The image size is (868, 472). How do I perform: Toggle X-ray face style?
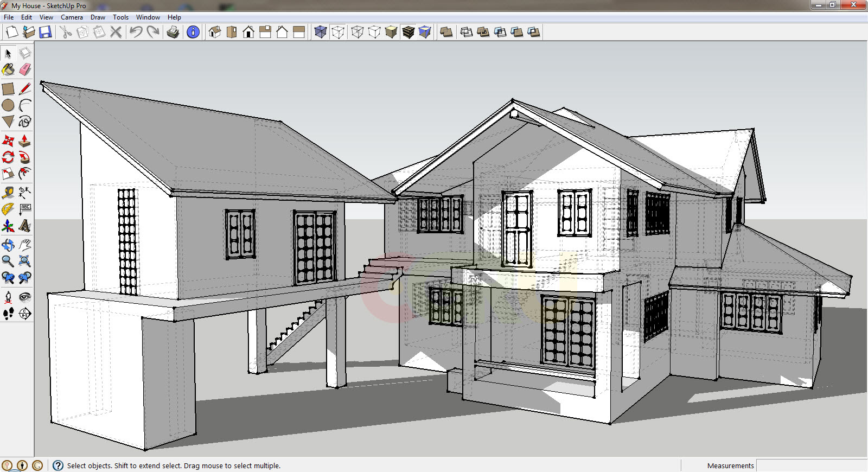coord(321,32)
